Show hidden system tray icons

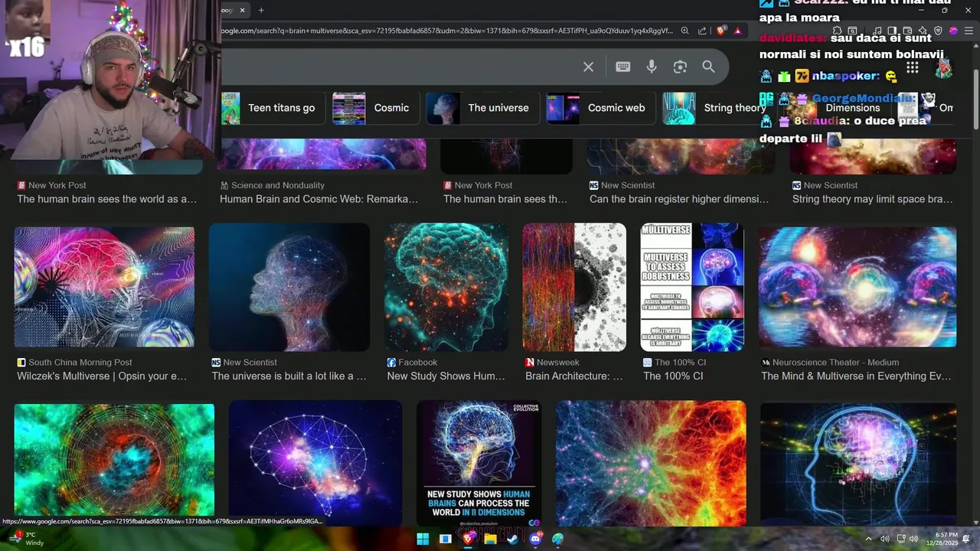click(x=868, y=539)
